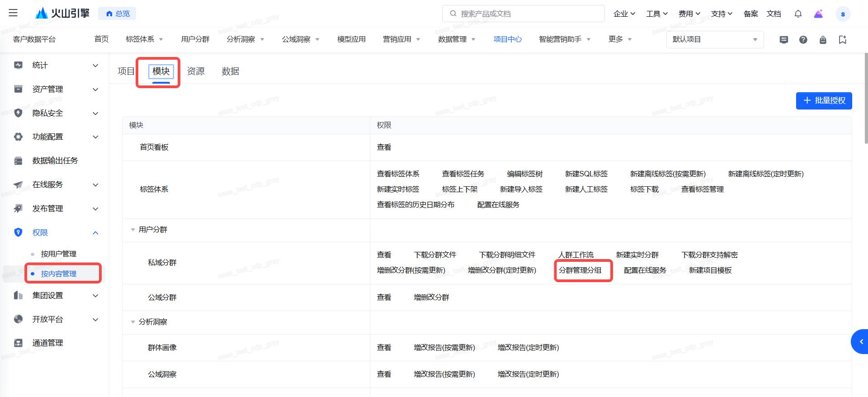Open the message panel icon in toolbar
Image resolution: width=868 pixels, height=397 pixels.
(x=784, y=40)
